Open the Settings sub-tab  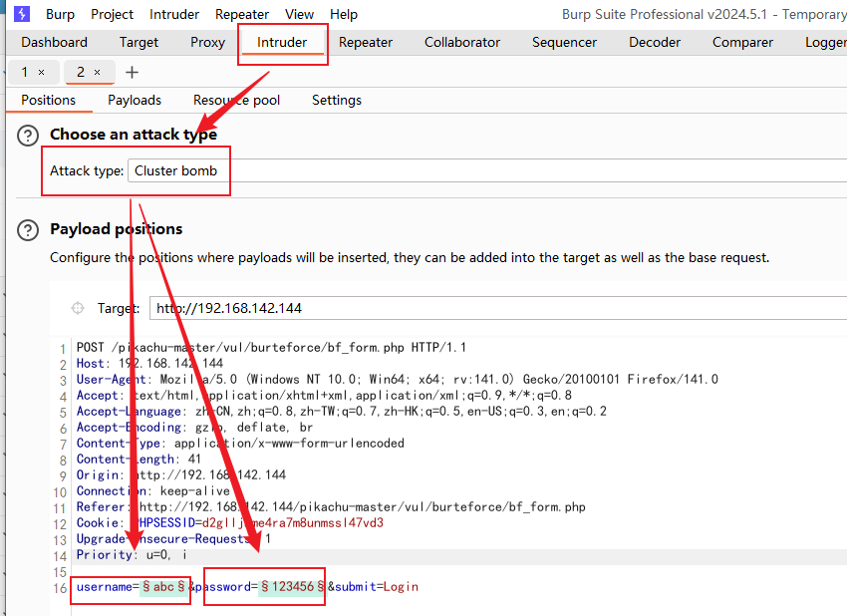[337, 100]
